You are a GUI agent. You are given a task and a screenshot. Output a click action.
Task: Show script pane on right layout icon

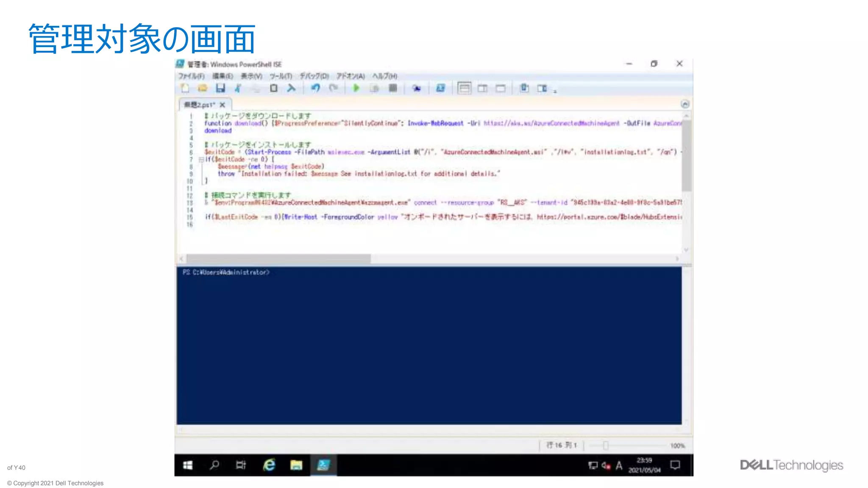482,88
